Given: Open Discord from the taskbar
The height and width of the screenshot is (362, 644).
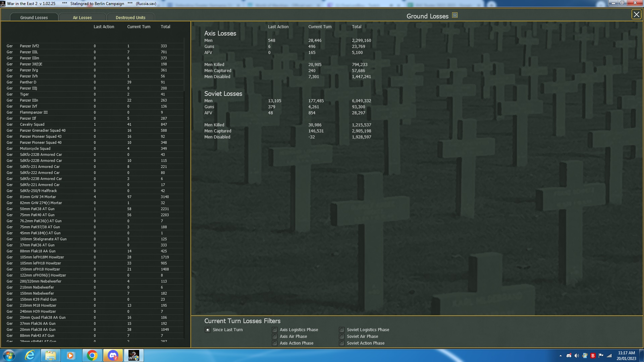Looking at the screenshot, I should point(113,355).
